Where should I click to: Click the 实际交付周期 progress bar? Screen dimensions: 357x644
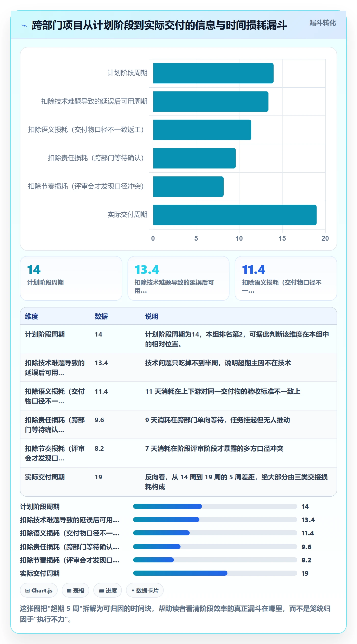pyautogui.click(x=215, y=573)
